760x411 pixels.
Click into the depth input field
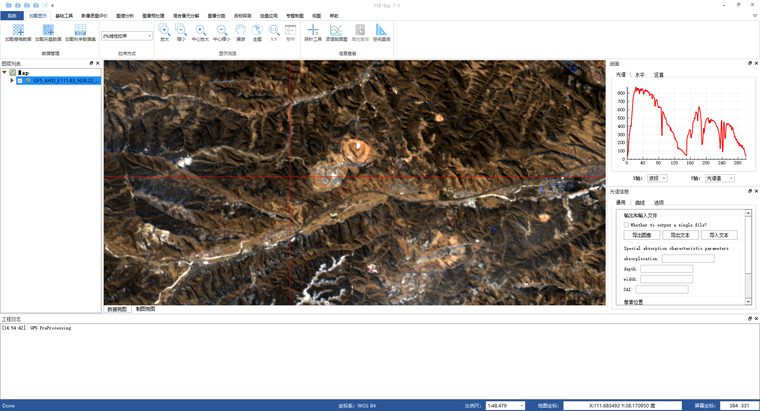point(666,269)
